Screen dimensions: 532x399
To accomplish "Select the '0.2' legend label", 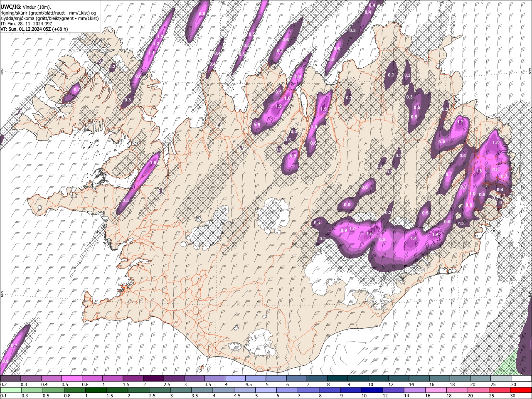I will (x=3, y=384).
